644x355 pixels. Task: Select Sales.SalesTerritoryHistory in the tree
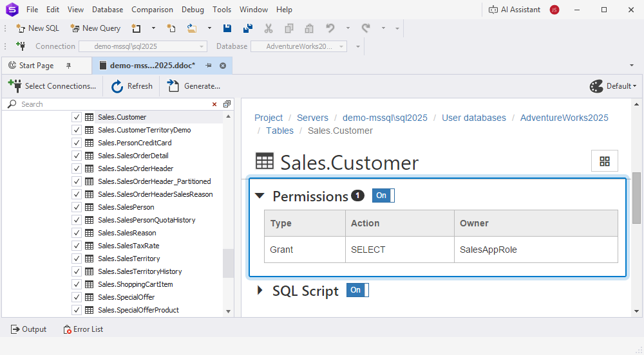[140, 271]
